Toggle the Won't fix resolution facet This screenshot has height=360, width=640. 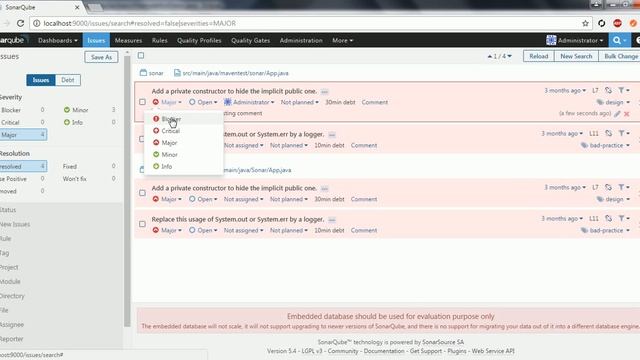(89, 179)
